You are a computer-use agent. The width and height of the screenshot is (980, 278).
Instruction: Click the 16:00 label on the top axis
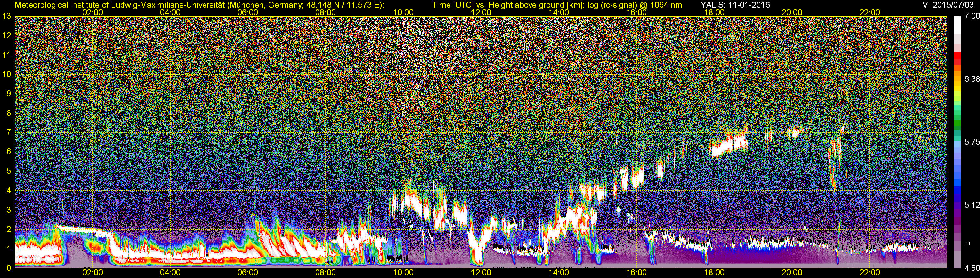[x=636, y=12]
